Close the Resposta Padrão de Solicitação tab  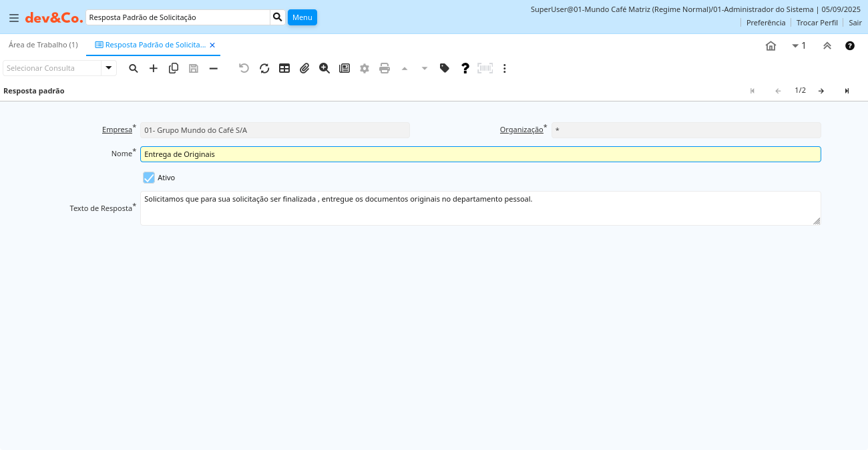(x=212, y=45)
